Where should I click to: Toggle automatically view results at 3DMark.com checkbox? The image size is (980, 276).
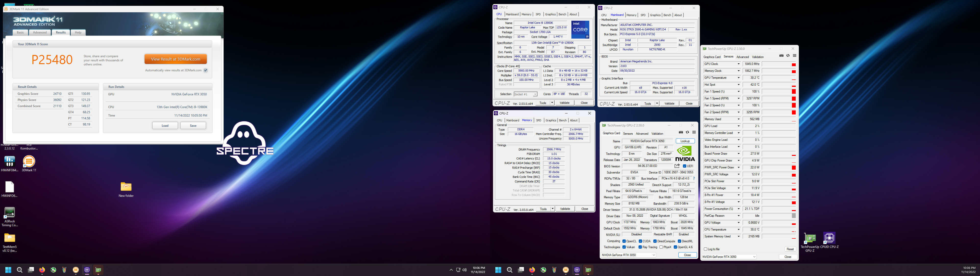[205, 70]
